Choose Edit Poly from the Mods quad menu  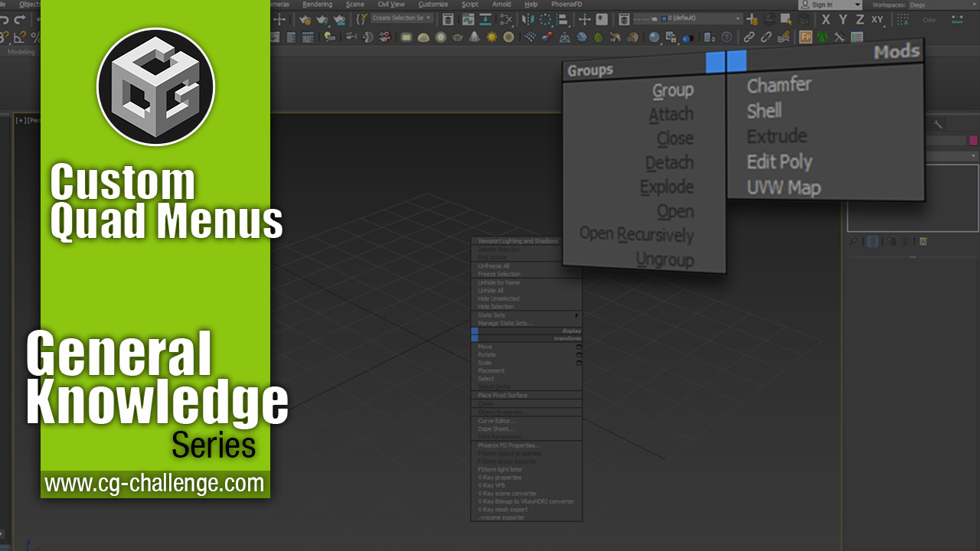(779, 161)
